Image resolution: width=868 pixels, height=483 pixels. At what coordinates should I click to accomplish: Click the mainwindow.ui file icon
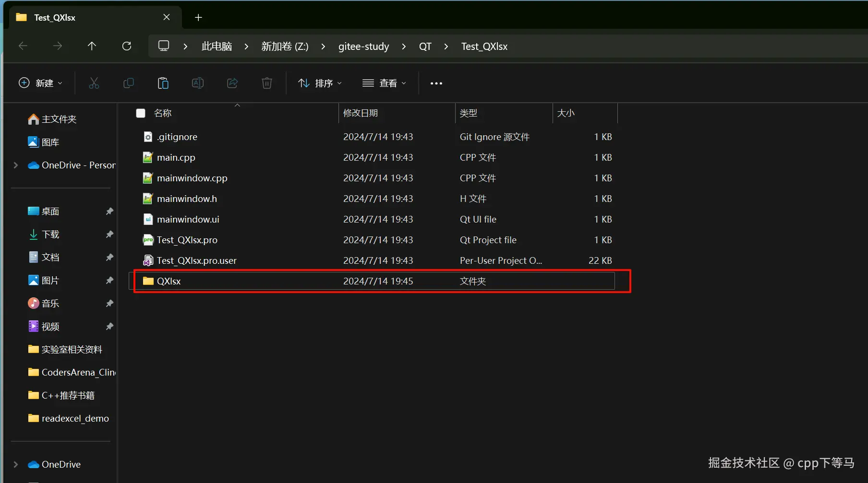coord(148,220)
